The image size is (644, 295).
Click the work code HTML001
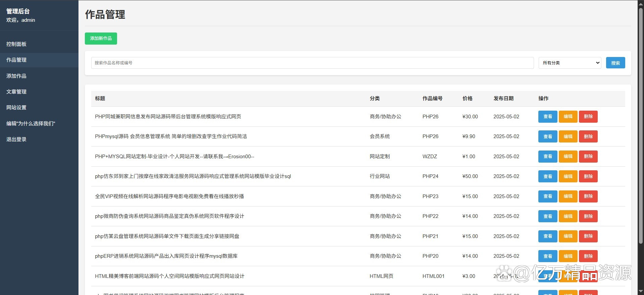point(433,276)
